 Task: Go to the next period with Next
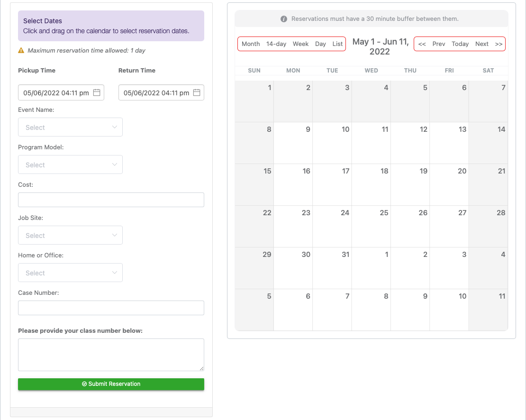(x=481, y=44)
